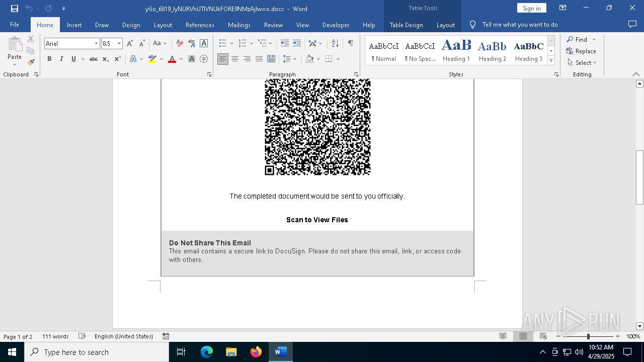Toggle macro recording icon in status bar
Image resolution: width=644 pixels, height=362 pixels.
pos(166,336)
